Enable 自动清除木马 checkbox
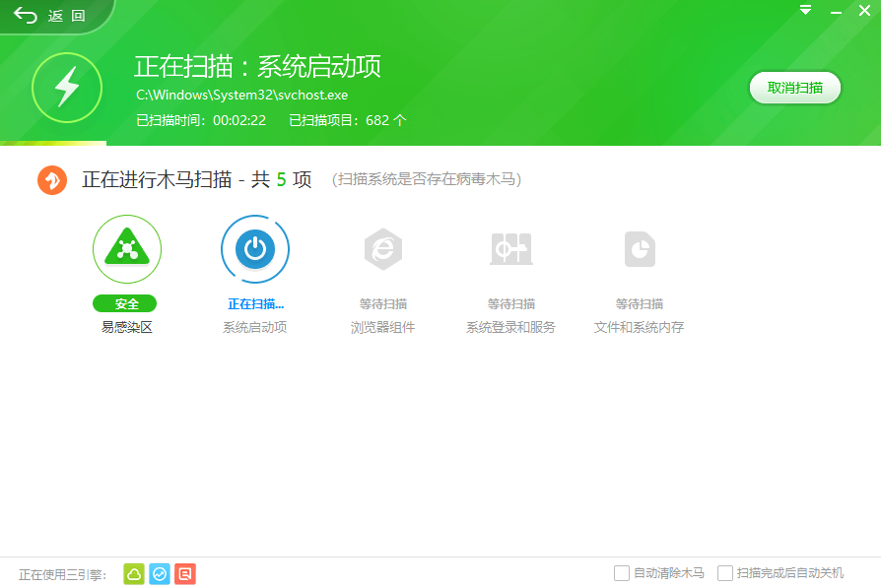This screenshot has height=588, width=881. 622,573
